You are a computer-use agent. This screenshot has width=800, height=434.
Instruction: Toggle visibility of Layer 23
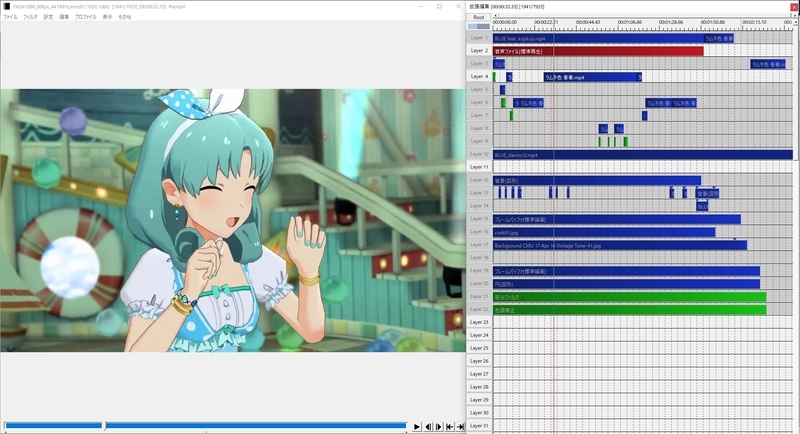click(x=479, y=322)
